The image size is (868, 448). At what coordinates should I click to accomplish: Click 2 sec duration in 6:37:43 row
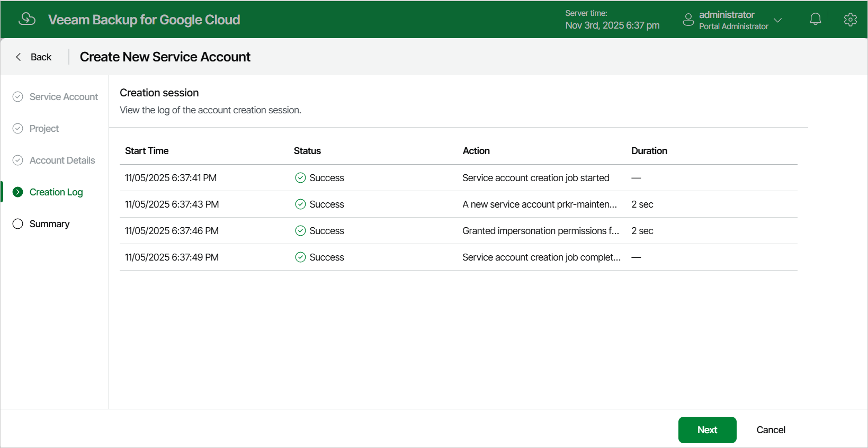coord(642,204)
